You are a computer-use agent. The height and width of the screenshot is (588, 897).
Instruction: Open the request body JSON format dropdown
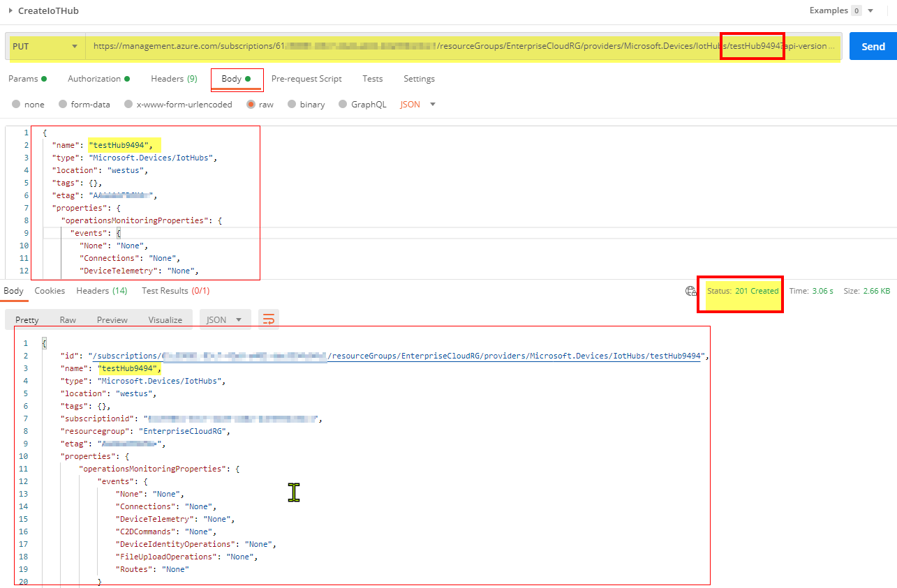[415, 104]
